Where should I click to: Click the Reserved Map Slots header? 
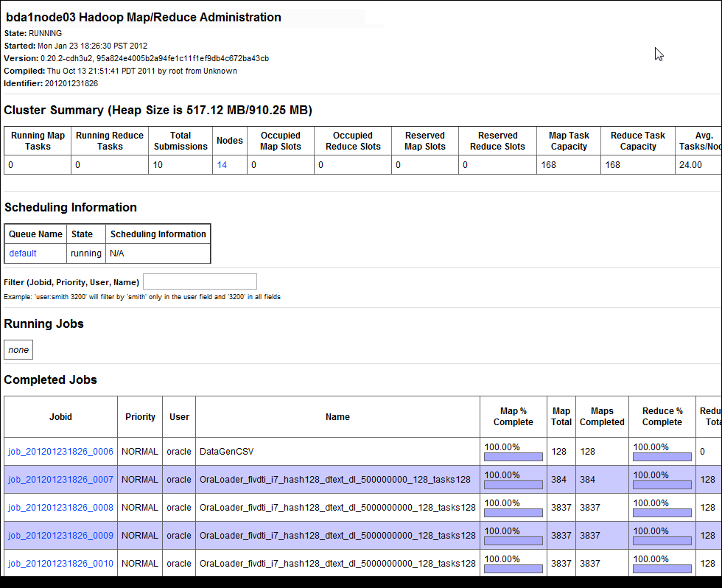424,141
